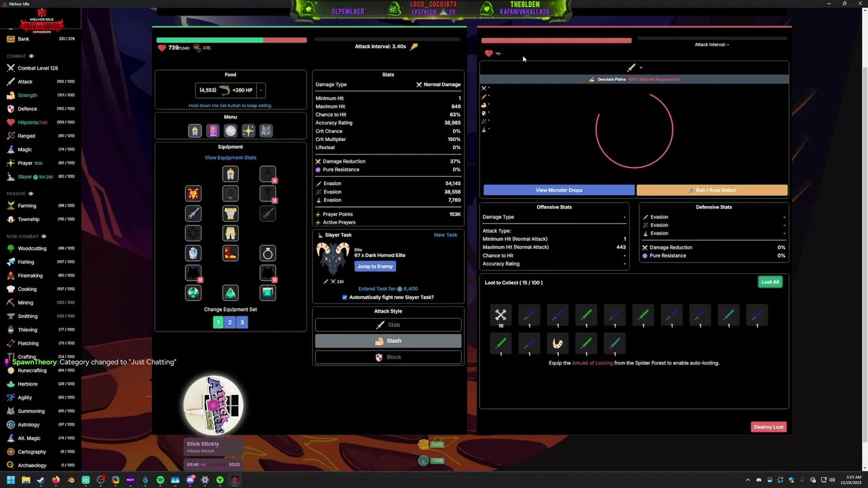Open the round green gem equipment slot
868x488 pixels.
tap(193, 293)
